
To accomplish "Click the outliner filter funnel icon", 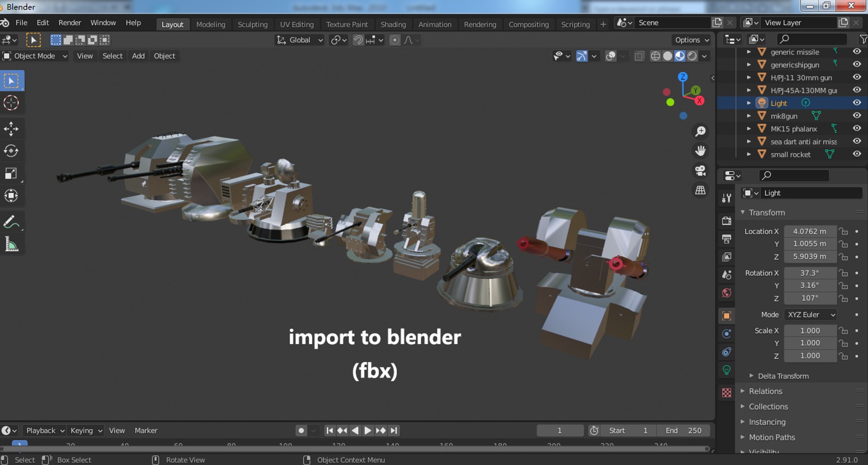I will [x=863, y=39].
